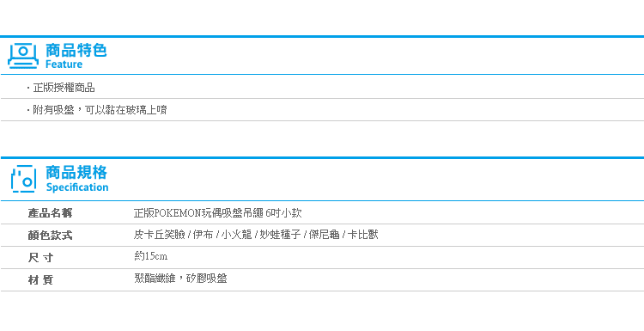
Task: Click the 顏色款式 row label
Action: (50, 236)
